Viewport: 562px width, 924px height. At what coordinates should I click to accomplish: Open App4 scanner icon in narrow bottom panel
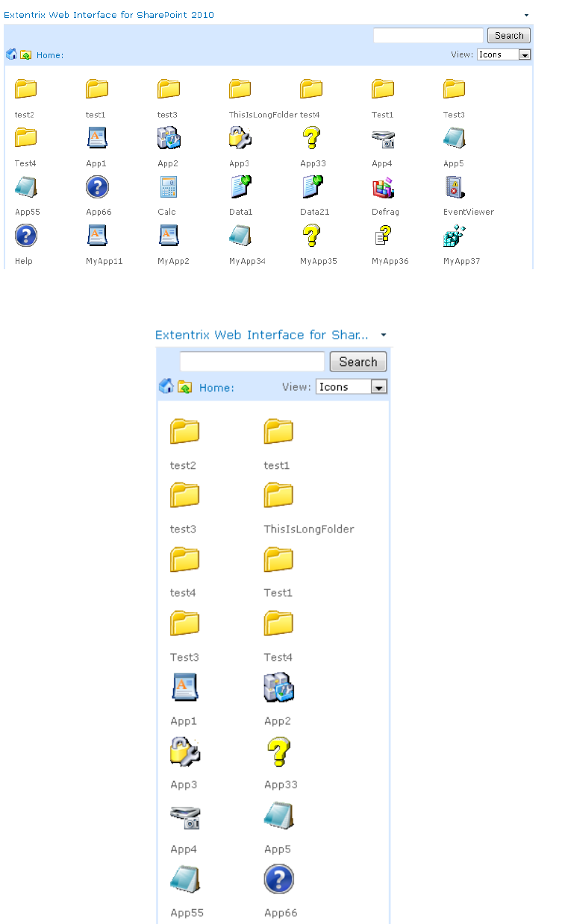(x=184, y=816)
